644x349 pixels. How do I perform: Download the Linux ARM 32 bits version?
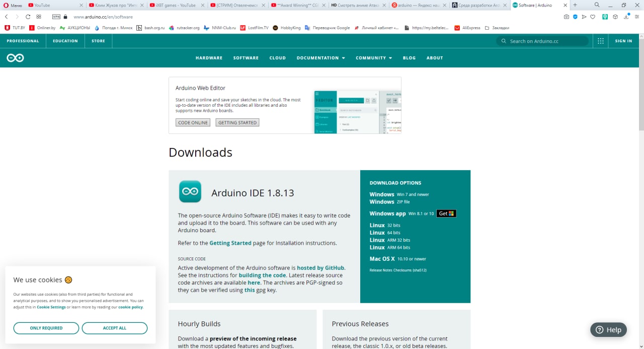click(x=390, y=240)
